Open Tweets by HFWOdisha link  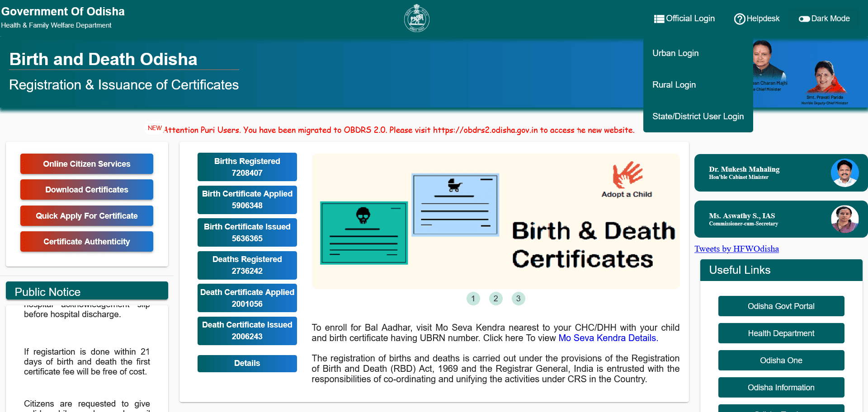tap(736, 249)
